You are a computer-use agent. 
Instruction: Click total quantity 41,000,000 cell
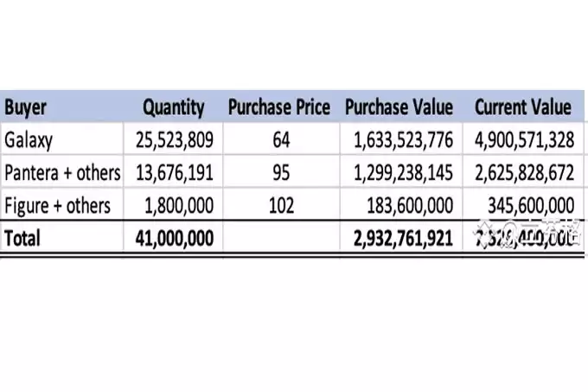(175, 238)
